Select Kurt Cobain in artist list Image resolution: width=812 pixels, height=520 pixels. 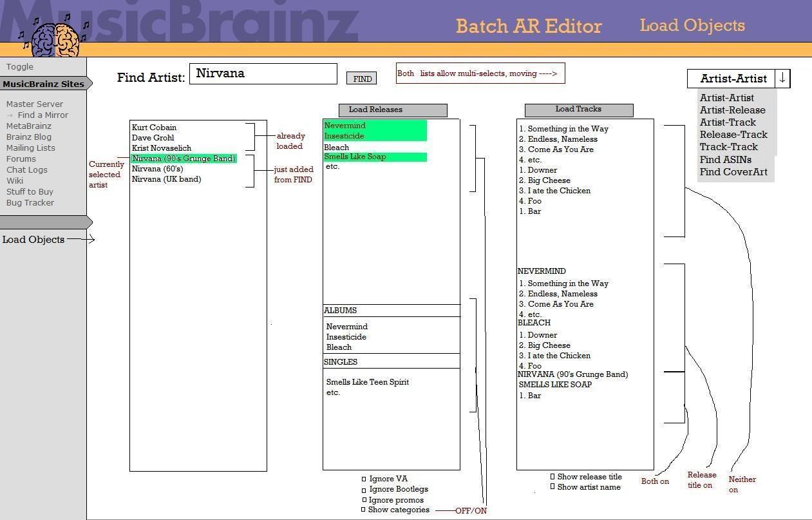click(x=154, y=128)
